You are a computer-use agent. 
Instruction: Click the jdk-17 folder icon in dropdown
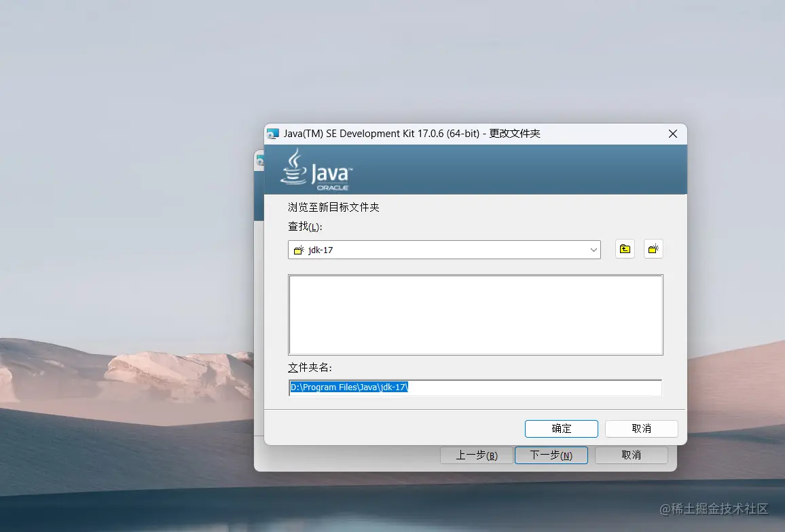[299, 250]
